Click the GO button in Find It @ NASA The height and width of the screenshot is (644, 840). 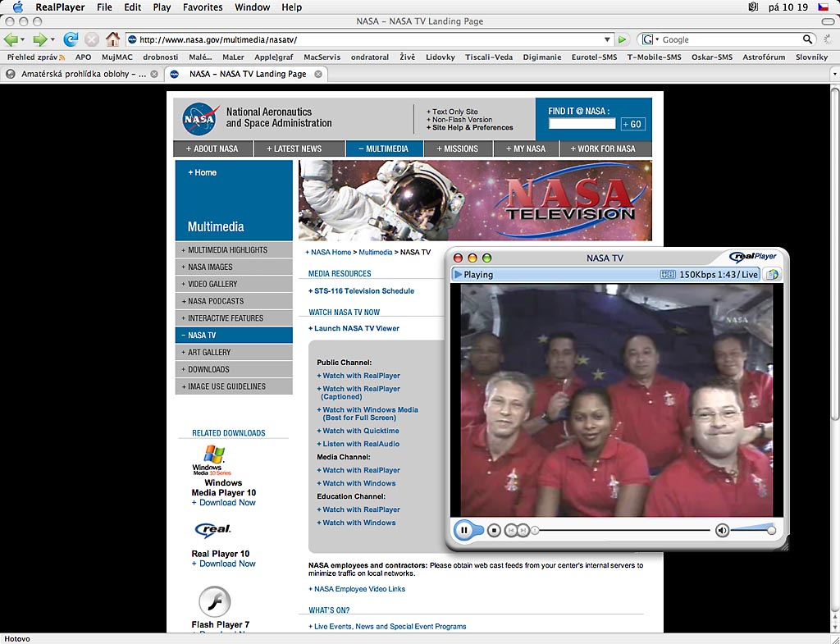[x=632, y=125]
